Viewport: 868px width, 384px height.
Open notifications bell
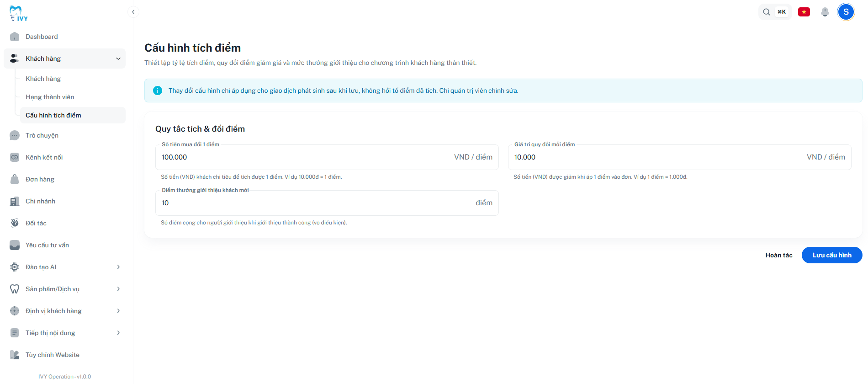tap(825, 12)
